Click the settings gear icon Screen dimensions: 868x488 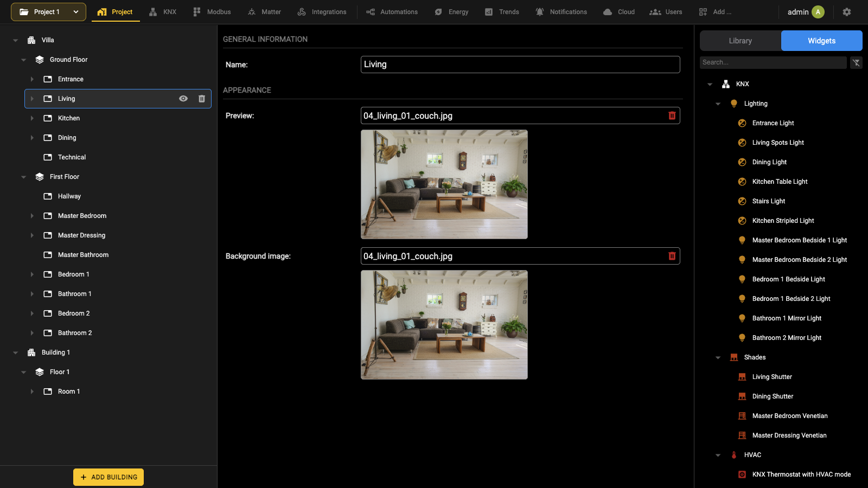tap(847, 12)
